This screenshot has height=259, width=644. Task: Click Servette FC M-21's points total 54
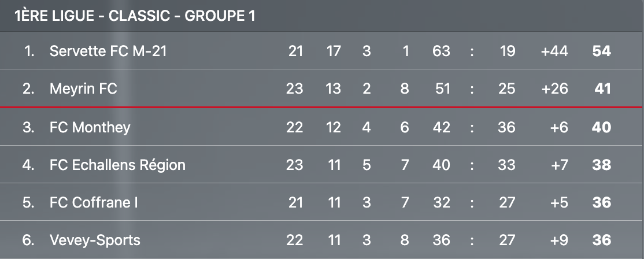(601, 51)
